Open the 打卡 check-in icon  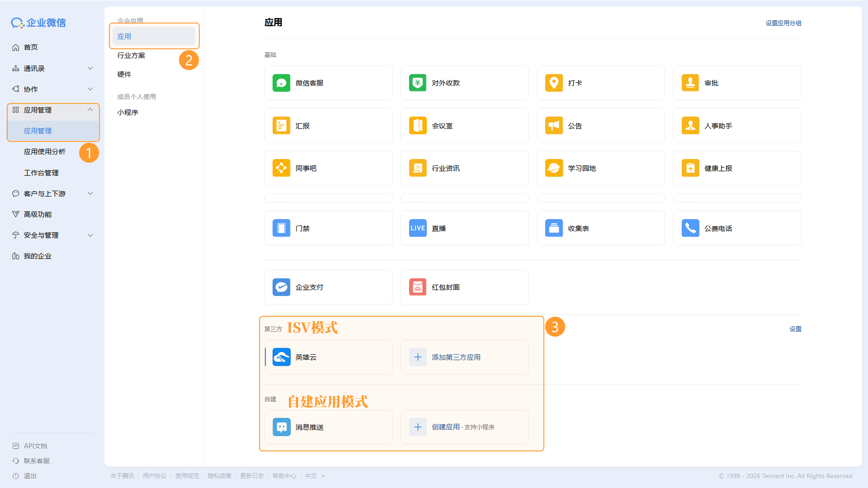coord(554,83)
